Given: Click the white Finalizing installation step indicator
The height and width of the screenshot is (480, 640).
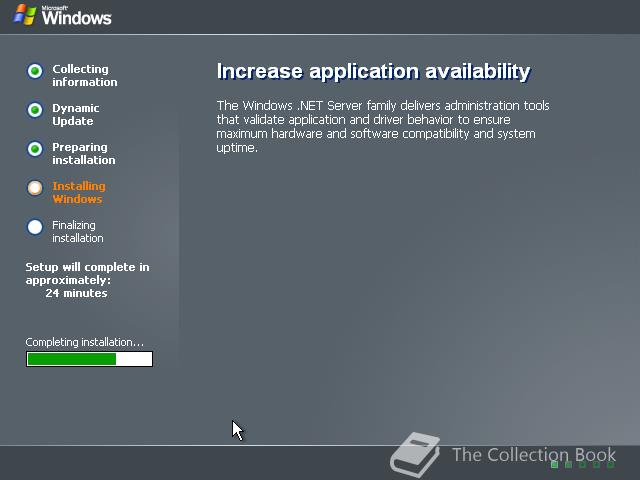Looking at the screenshot, I should click(35, 227).
